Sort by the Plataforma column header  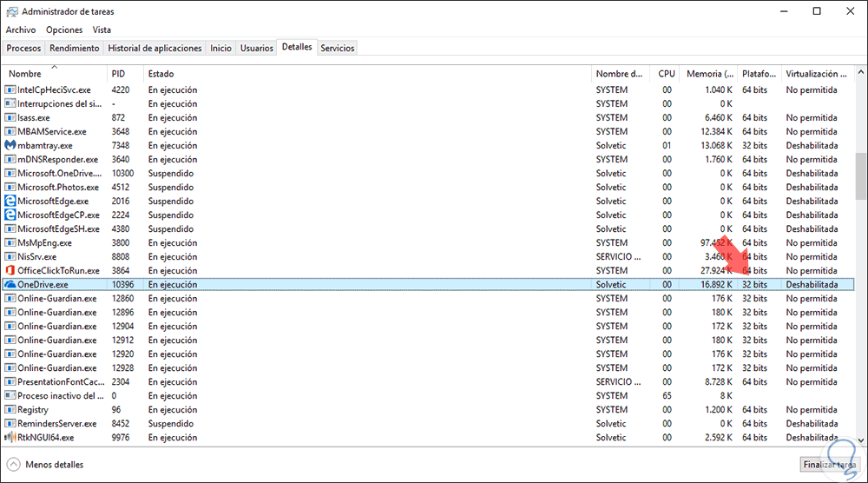[759, 74]
